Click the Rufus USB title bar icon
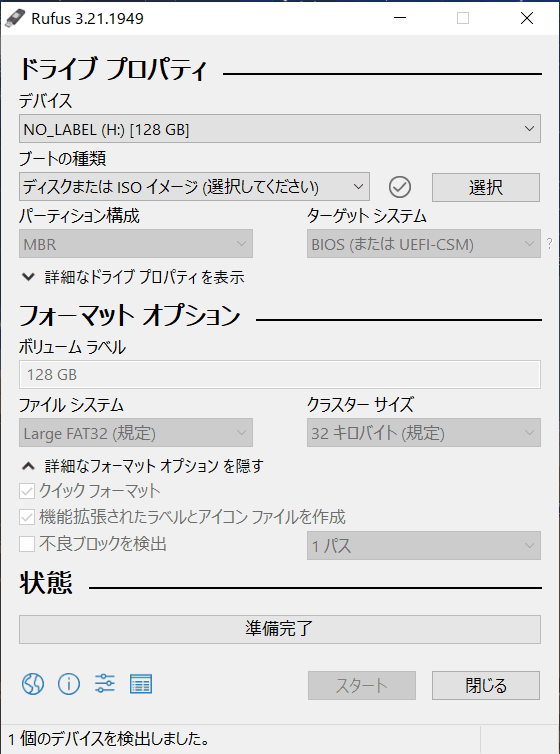 click(x=14, y=18)
